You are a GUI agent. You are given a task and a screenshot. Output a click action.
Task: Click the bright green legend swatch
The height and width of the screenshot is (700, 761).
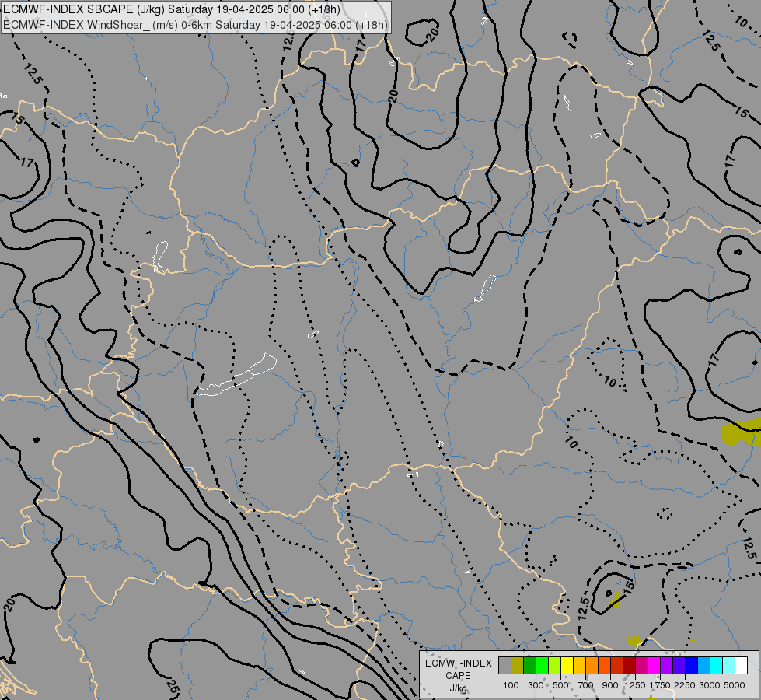point(542,665)
